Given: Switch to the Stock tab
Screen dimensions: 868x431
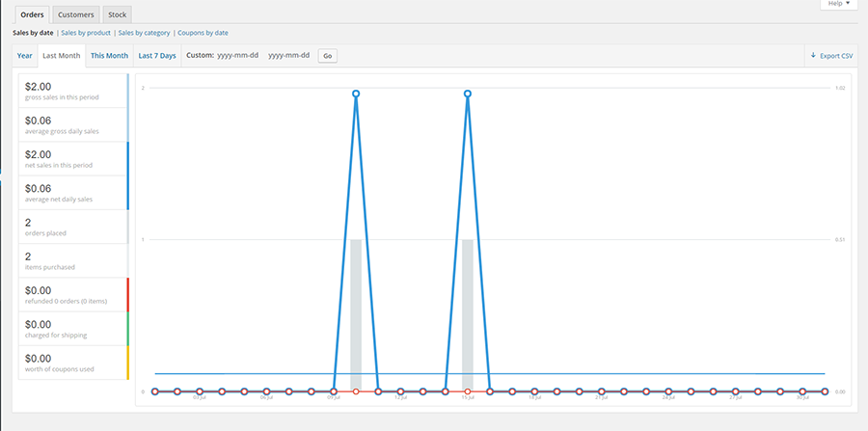Looking at the screenshot, I should [117, 14].
